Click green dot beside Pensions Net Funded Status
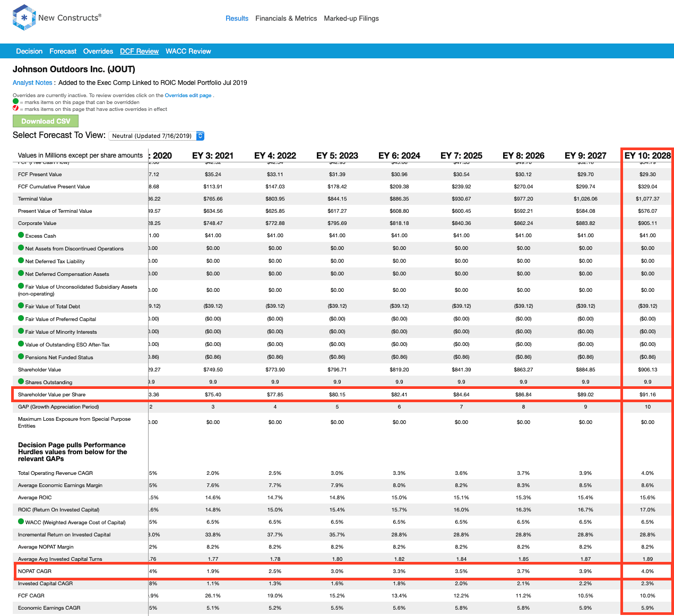The image size is (674, 616). coord(21,357)
